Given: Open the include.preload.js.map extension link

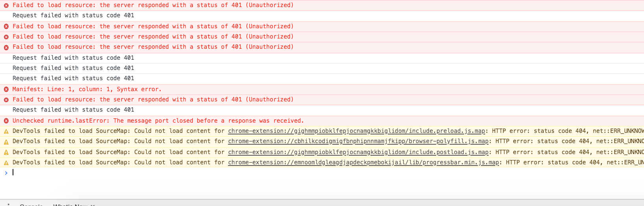Looking at the screenshot, I should (356, 131).
